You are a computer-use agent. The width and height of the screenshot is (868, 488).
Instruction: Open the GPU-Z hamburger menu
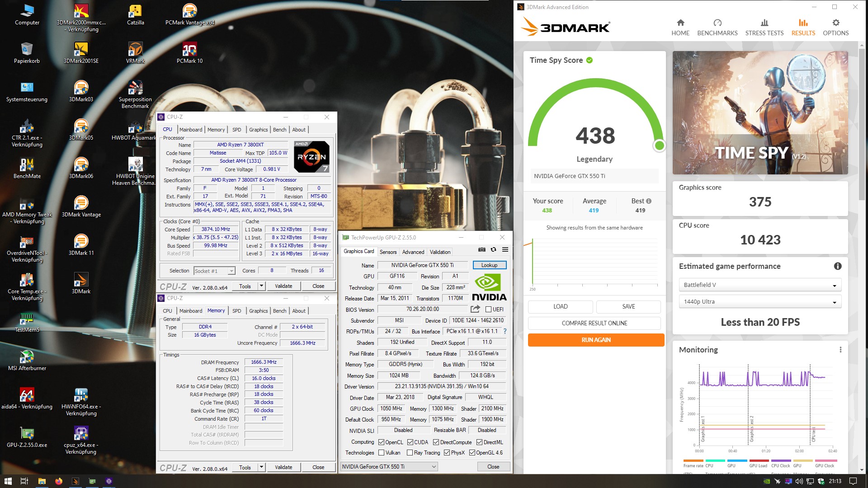[505, 249]
